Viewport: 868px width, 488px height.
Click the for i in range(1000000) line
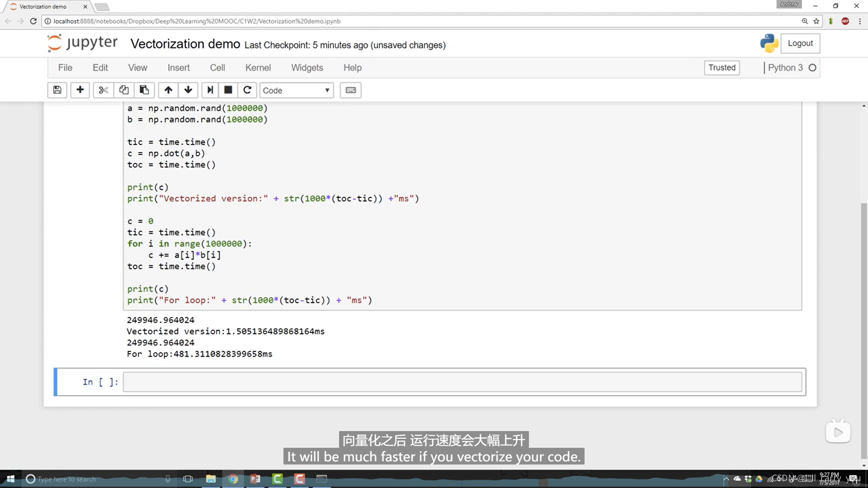[189, 244]
